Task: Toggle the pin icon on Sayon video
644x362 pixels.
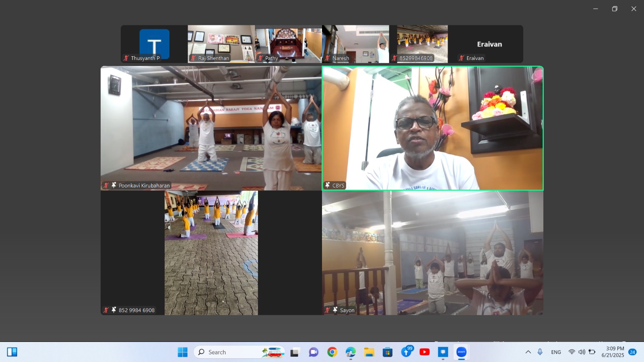Action: pos(335,310)
